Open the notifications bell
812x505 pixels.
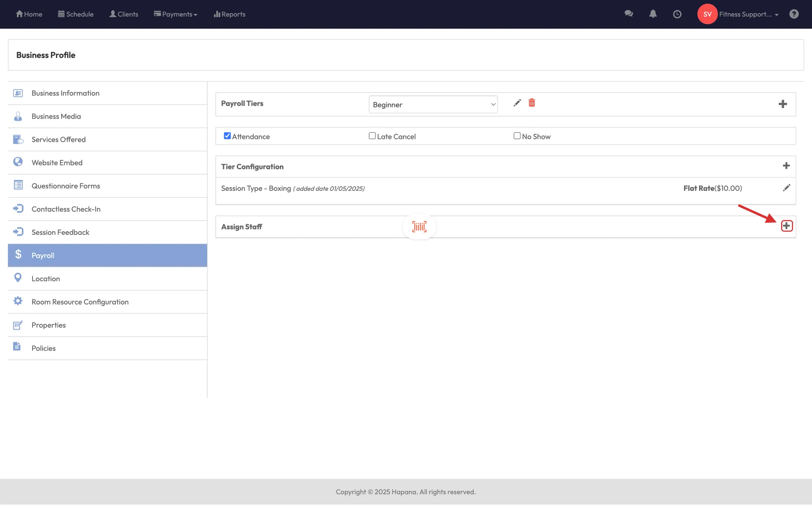[653, 14]
